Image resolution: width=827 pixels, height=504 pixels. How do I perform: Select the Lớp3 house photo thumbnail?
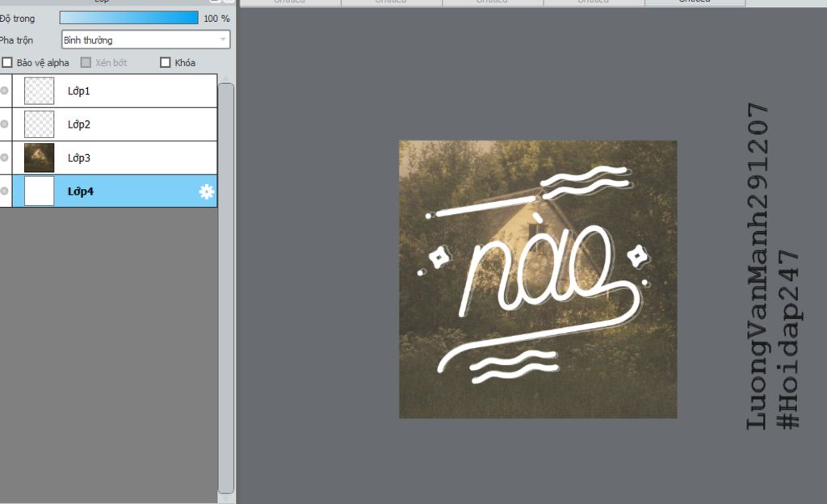[39, 157]
